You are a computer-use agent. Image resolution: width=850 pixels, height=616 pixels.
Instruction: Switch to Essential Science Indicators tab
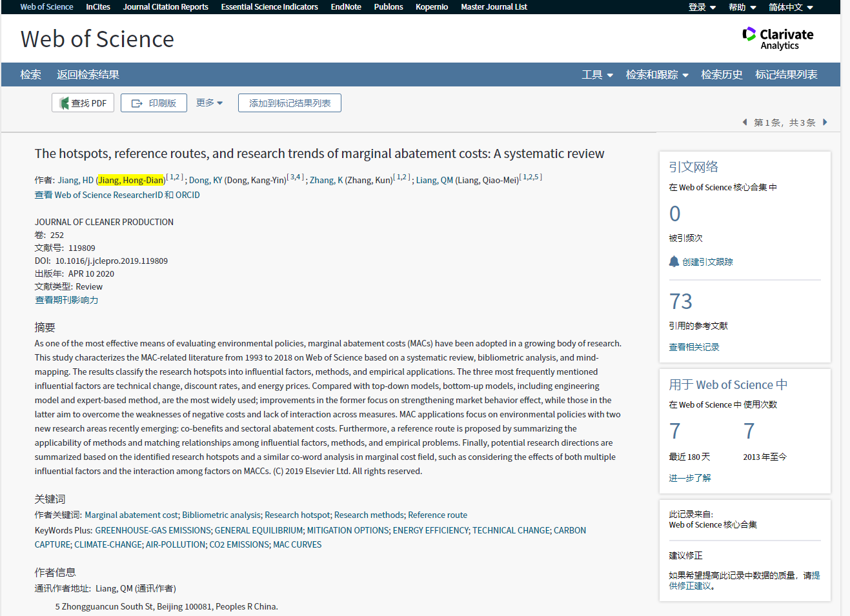coord(269,7)
